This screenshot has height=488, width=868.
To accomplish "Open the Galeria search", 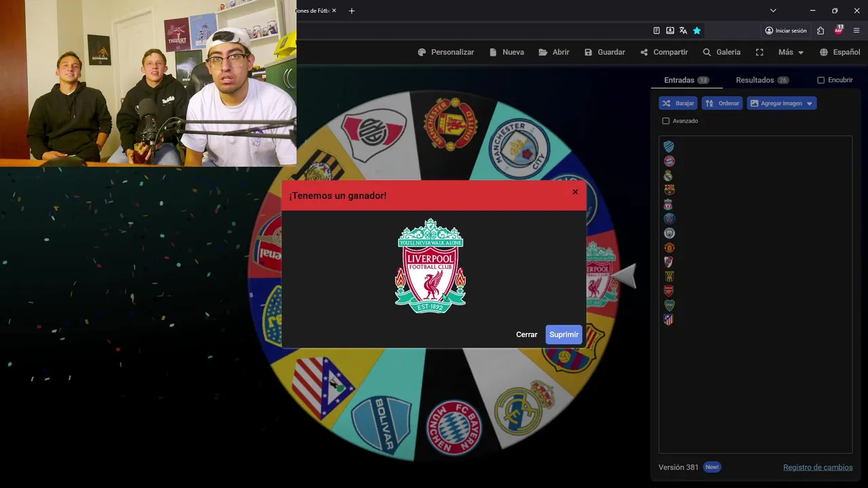I will [x=721, y=52].
